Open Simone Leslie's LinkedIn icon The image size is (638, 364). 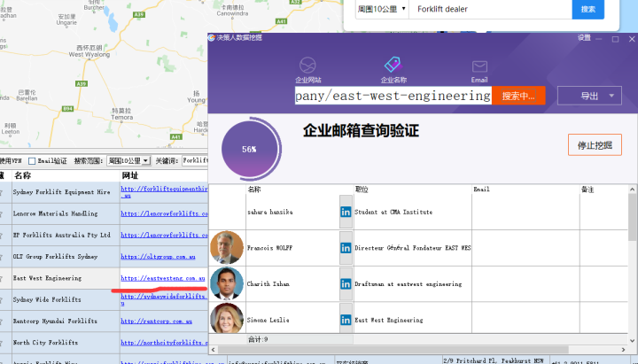coord(346,320)
